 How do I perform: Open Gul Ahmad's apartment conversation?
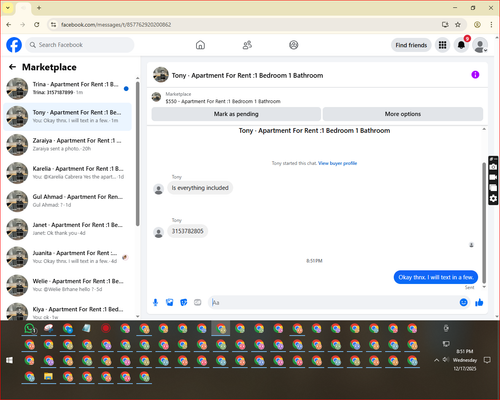(x=68, y=201)
